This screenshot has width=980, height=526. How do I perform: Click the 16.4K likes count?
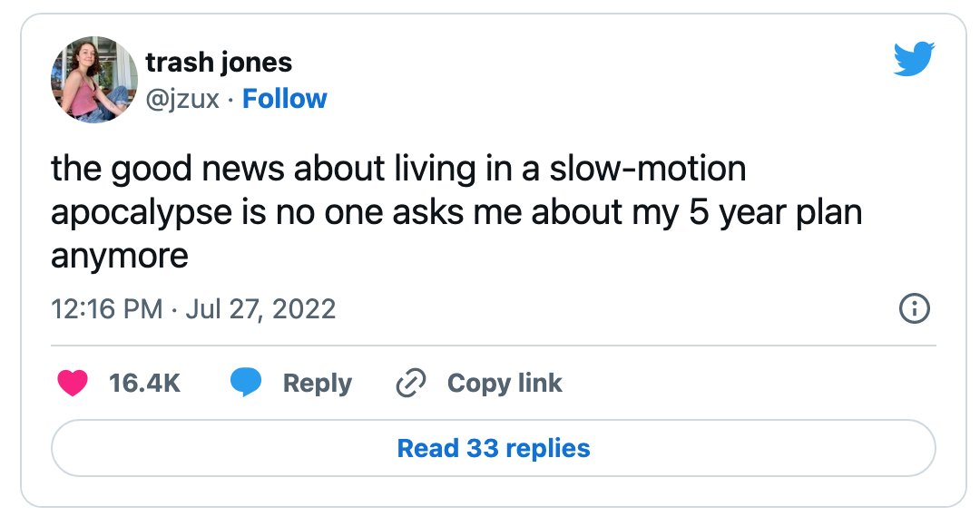coord(144,383)
